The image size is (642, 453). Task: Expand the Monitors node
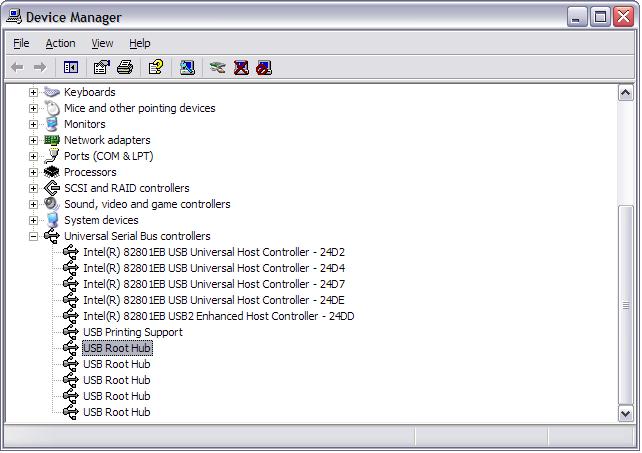coord(33,124)
